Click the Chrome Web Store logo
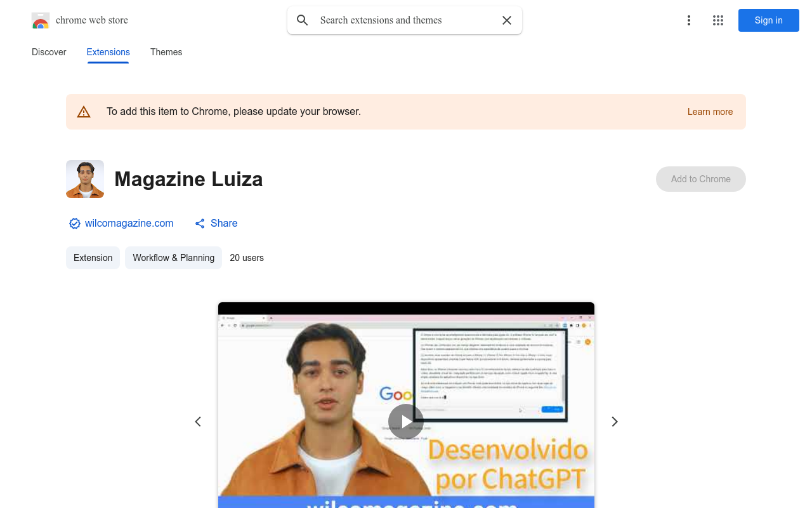812x508 pixels. pos(41,20)
